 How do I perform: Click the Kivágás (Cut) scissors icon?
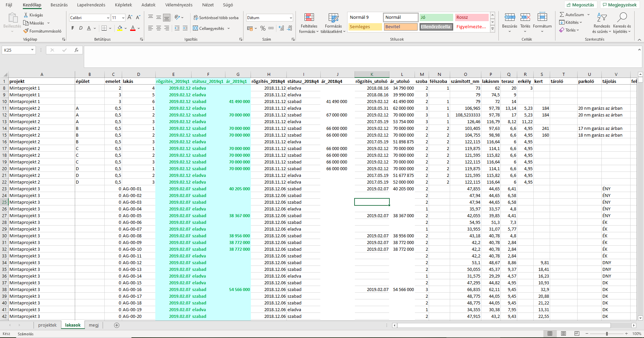click(x=26, y=15)
